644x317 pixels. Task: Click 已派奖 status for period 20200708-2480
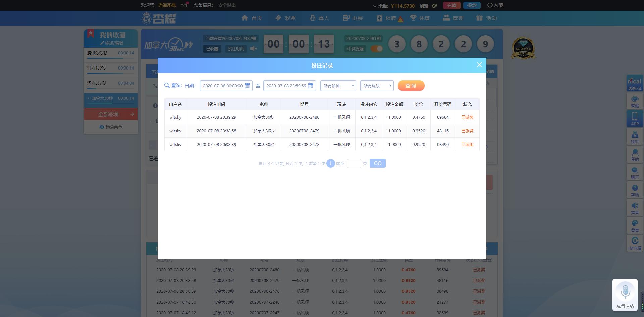467,117
